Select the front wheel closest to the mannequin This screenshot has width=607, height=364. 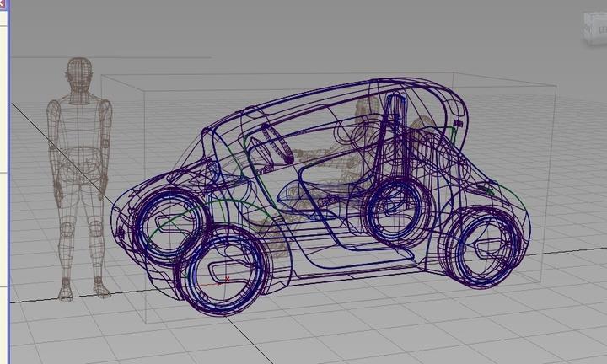click(x=169, y=222)
